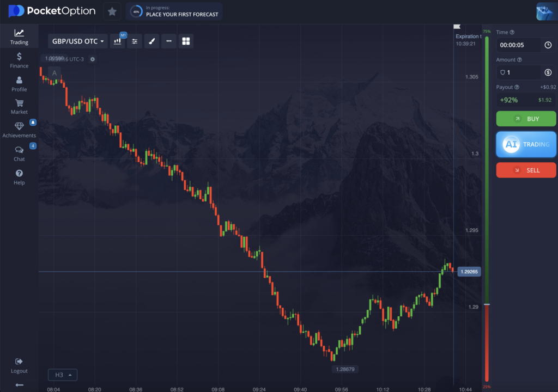Go to the Finance section in sidebar
Screen dimensions: 558x392
pyautogui.click(x=19, y=60)
